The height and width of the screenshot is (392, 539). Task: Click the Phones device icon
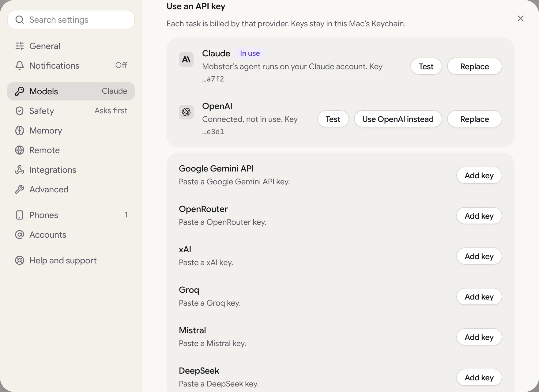pyautogui.click(x=20, y=215)
